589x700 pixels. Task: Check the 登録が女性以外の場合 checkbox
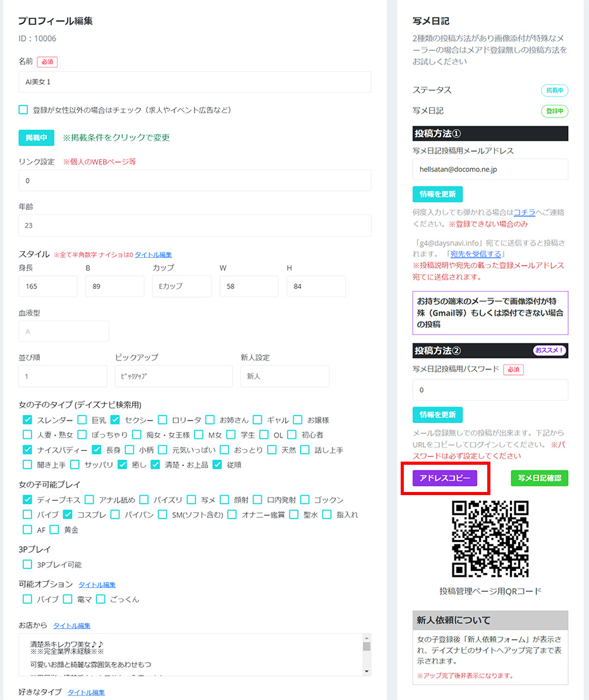coord(23,110)
